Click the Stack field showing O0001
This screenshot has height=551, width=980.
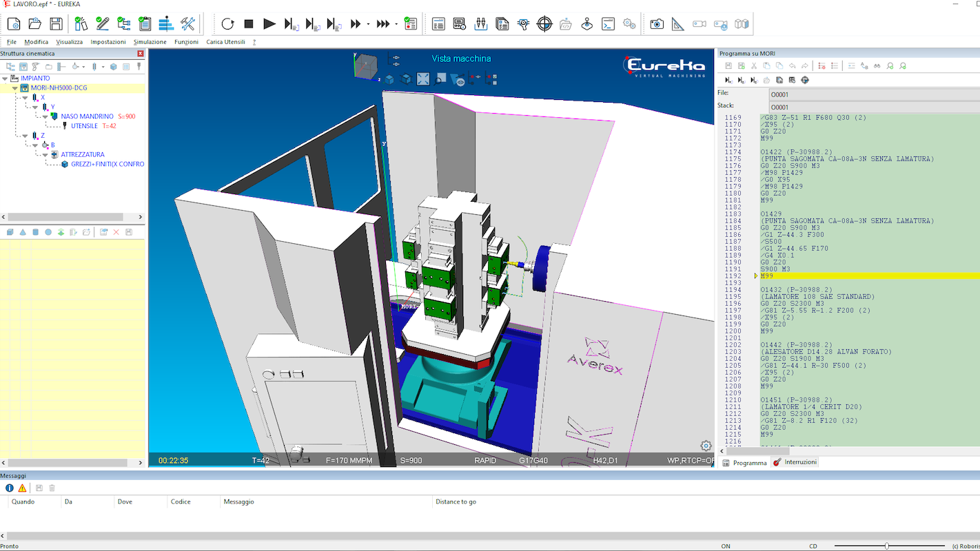[x=874, y=107]
